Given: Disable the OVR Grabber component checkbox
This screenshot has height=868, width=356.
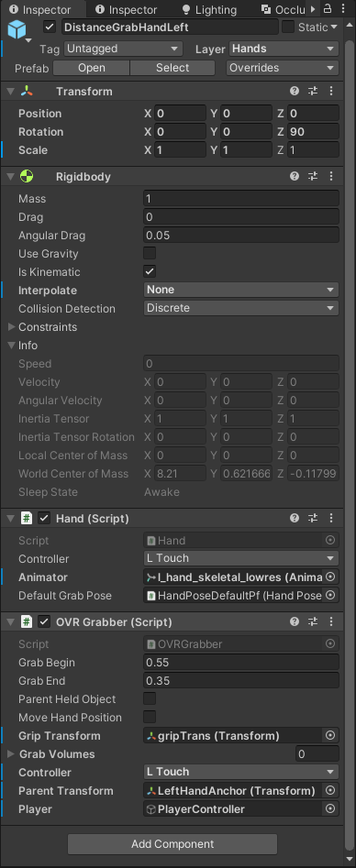Looking at the screenshot, I should (44, 621).
